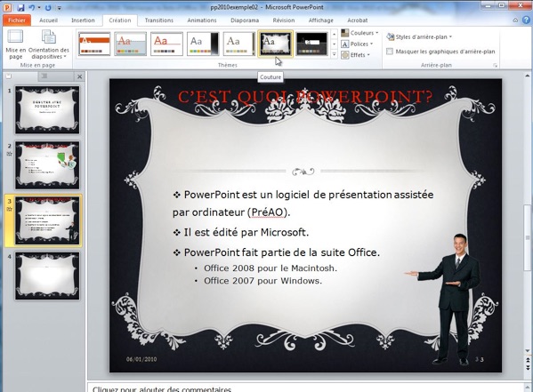Open the Effets theme effects dropdown
This screenshot has width=533, height=392.
click(356, 55)
